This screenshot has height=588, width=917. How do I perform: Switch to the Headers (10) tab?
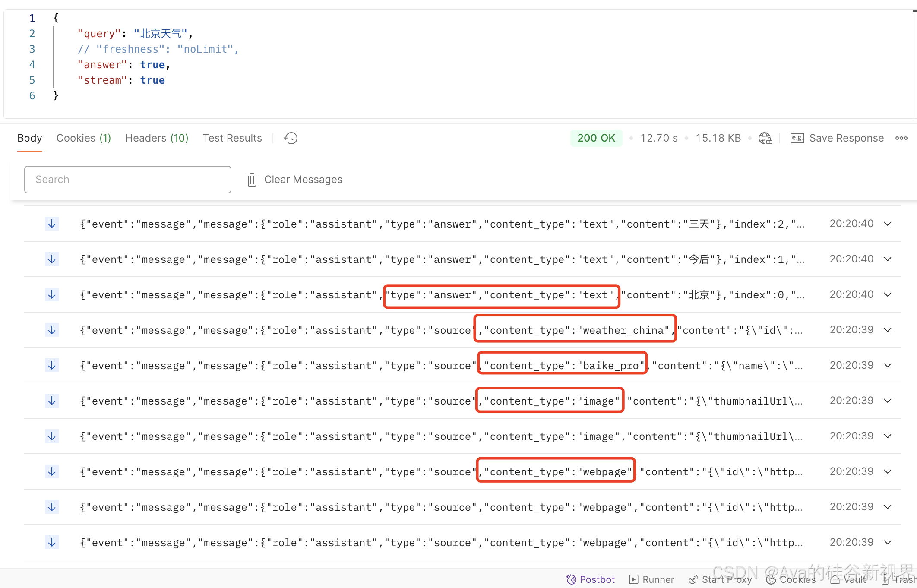[157, 138]
